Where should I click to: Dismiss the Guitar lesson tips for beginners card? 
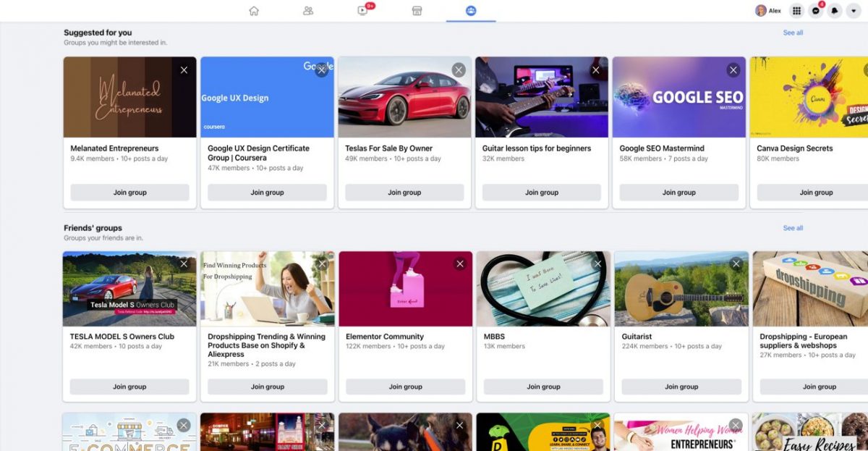pyautogui.click(x=596, y=70)
